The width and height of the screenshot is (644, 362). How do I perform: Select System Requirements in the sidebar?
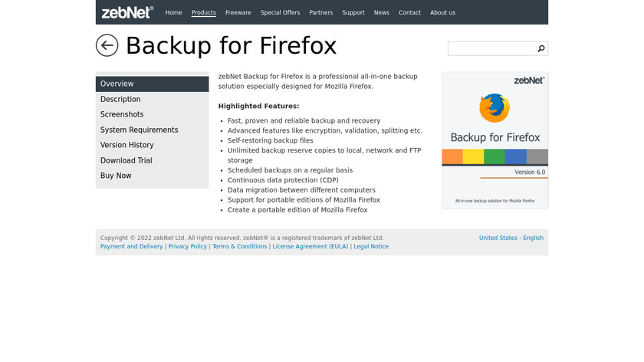152,130
